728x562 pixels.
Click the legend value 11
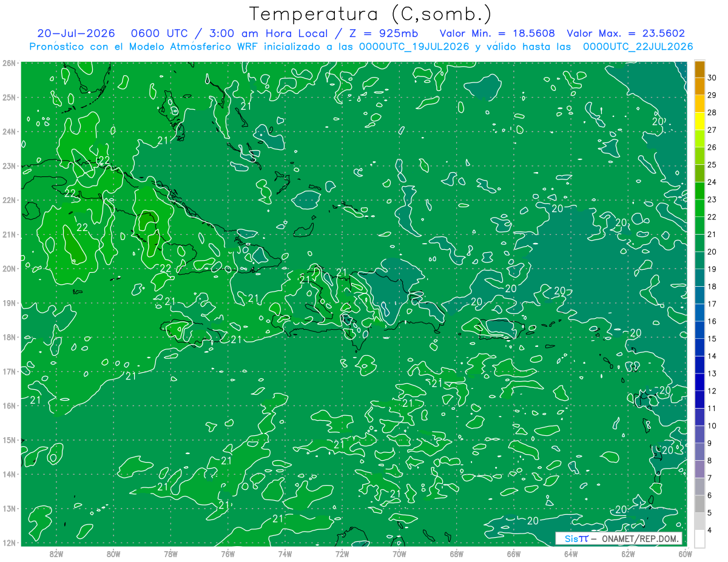(x=712, y=409)
